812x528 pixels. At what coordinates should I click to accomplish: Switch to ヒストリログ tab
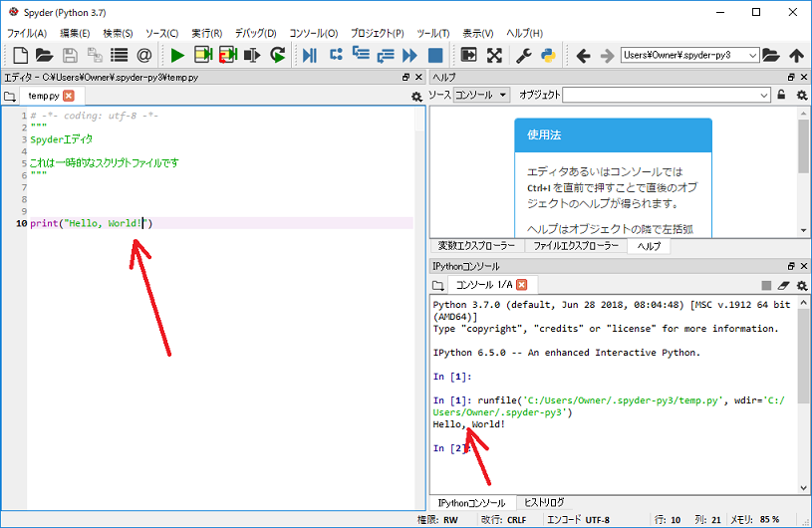pos(544,503)
